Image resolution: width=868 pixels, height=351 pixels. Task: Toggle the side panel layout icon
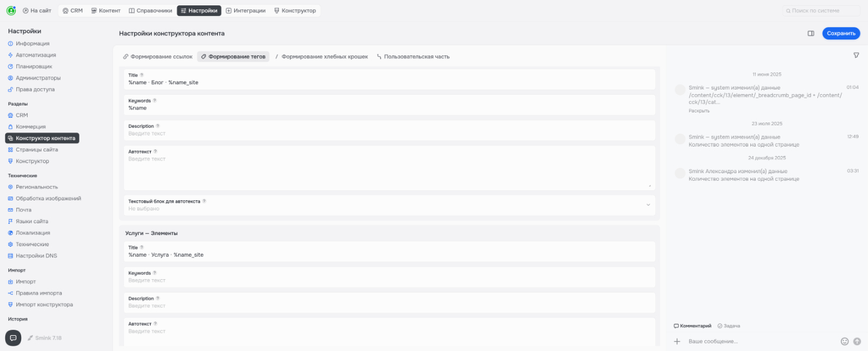pyautogui.click(x=811, y=34)
